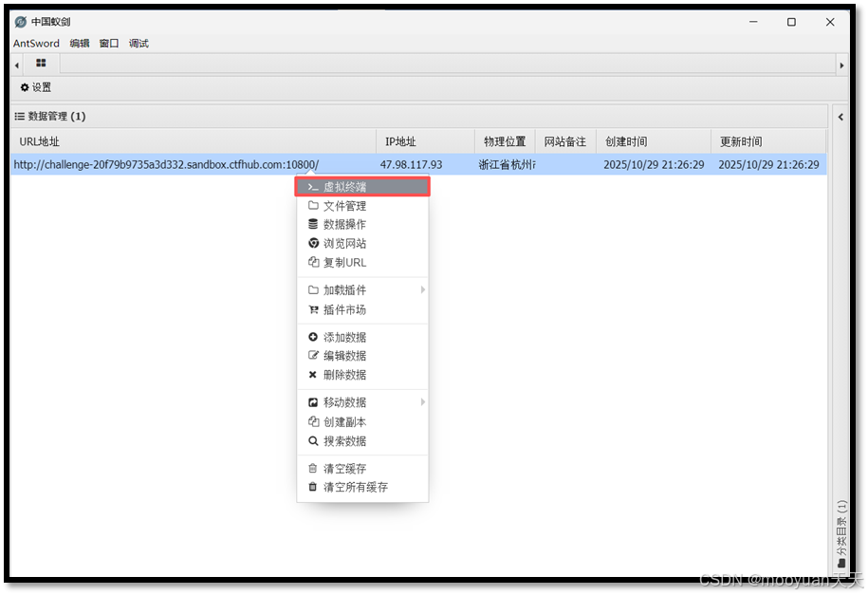Image resolution: width=868 pixels, height=595 pixels.
Task: Click the trash icon beside 清空缓存
Action: point(313,469)
